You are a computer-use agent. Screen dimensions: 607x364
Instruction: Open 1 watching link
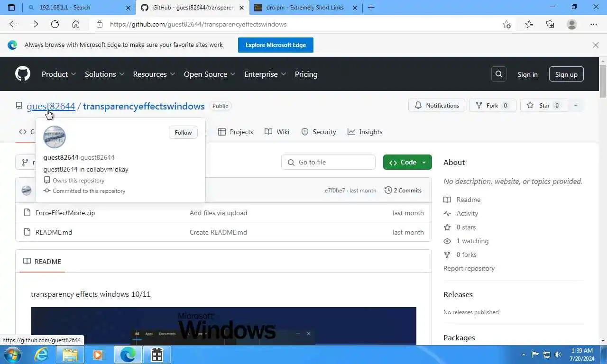(x=472, y=241)
